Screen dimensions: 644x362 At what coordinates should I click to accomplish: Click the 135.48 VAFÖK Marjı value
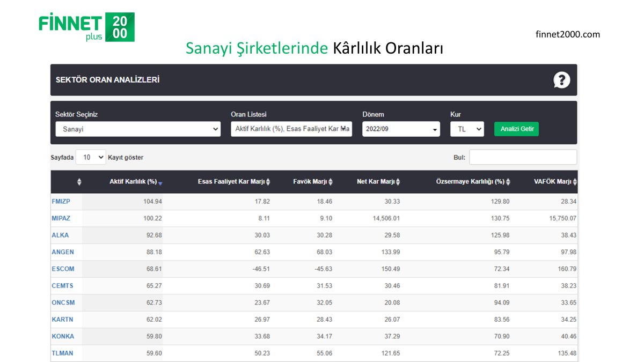pyautogui.click(x=567, y=353)
